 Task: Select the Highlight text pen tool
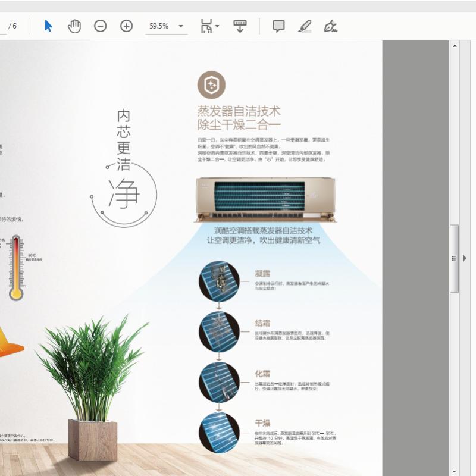point(305,26)
